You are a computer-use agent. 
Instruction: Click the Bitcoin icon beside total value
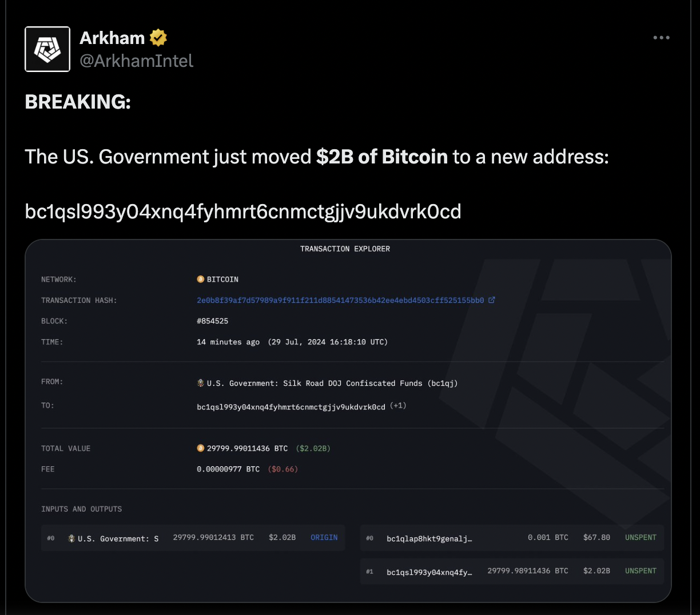click(x=201, y=449)
